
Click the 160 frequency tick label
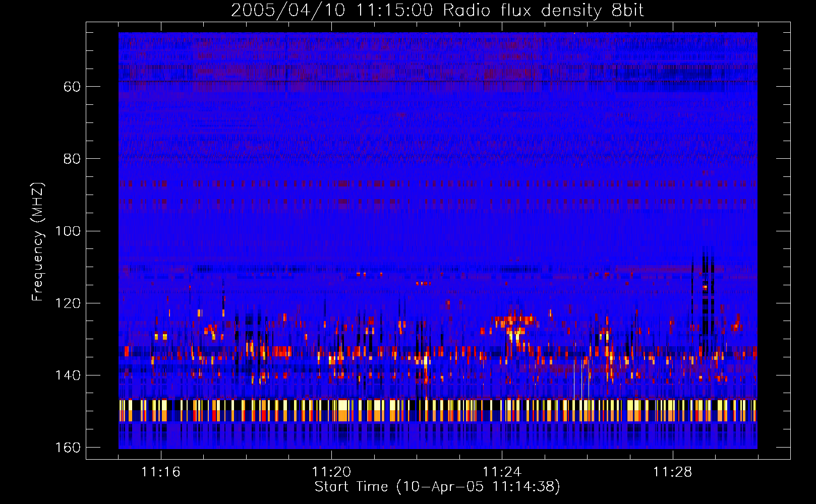(x=68, y=448)
